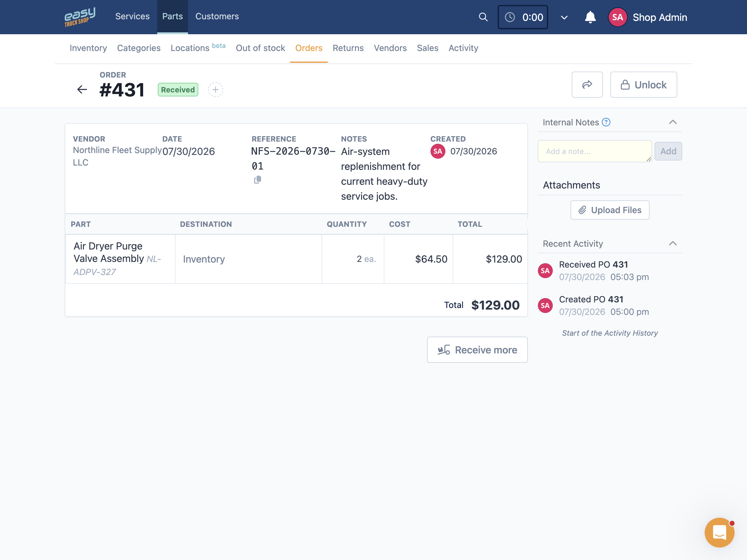747x560 pixels.
Task: Click the order Total $129.00 amount
Action: point(495,305)
